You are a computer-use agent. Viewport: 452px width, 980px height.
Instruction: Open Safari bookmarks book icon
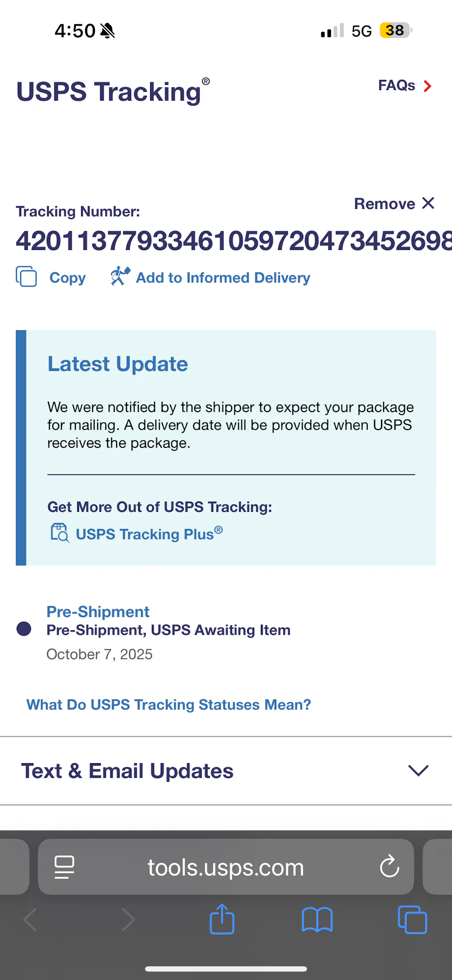(x=317, y=920)
